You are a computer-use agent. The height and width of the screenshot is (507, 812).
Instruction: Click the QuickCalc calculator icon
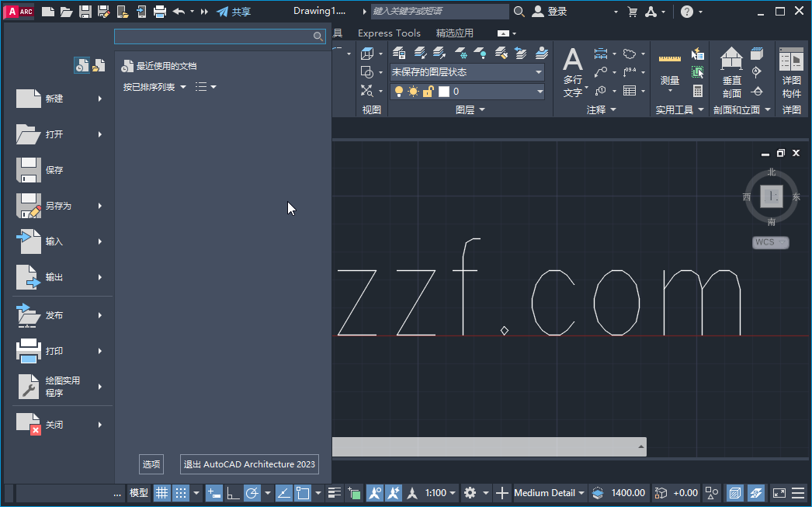[698, 91]
